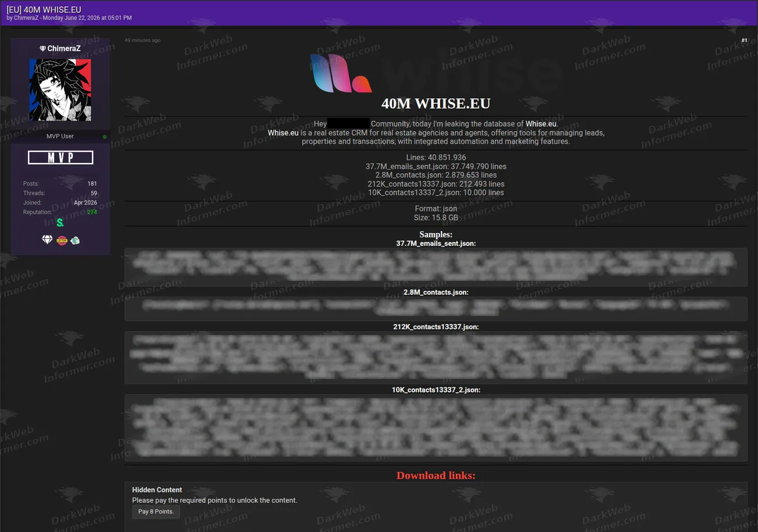Click the ChimeraZ author link in header

click(26, 18)
